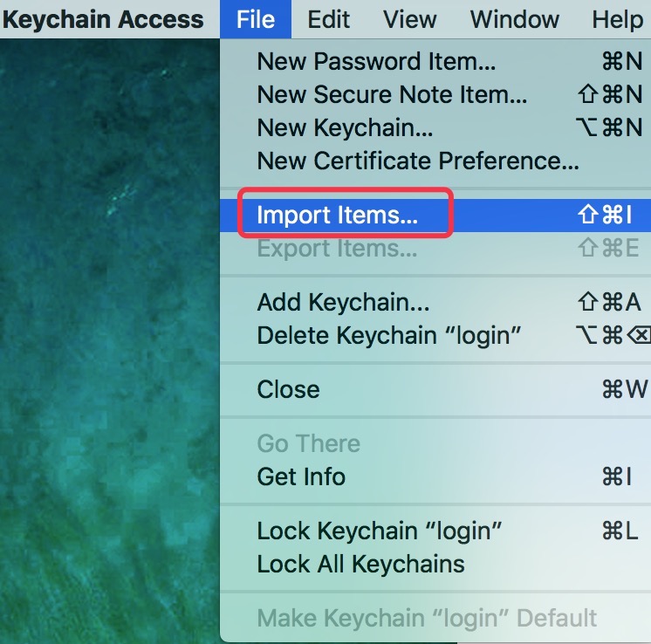Screen dimensions: 651x644
Task: Choose New Password Item from File menu
Action: click(376, 62)
